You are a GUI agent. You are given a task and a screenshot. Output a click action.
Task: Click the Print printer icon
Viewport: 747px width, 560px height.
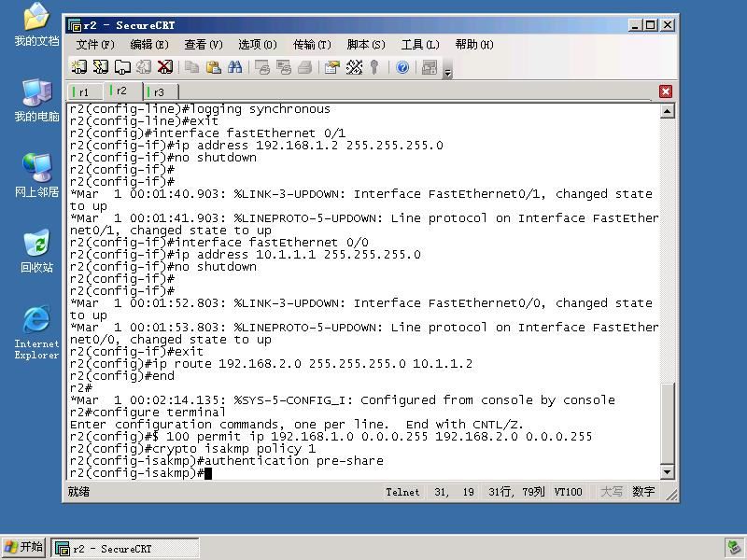(x=305, y=67)
